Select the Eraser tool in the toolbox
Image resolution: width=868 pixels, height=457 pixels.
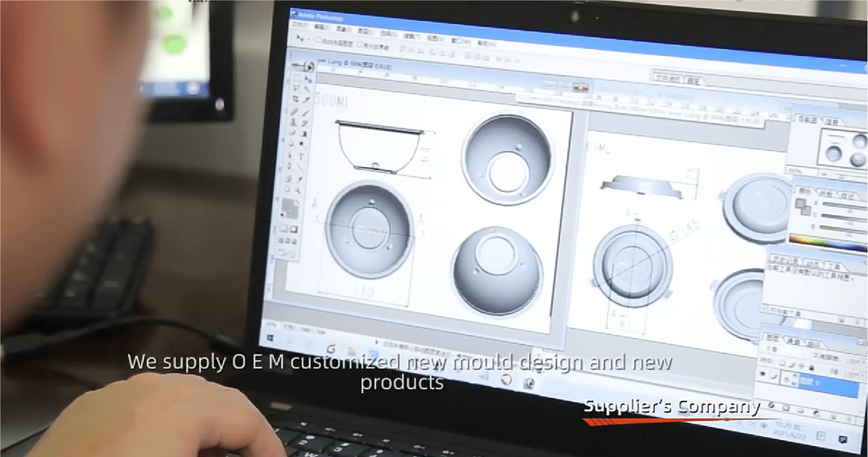[293, 133]
